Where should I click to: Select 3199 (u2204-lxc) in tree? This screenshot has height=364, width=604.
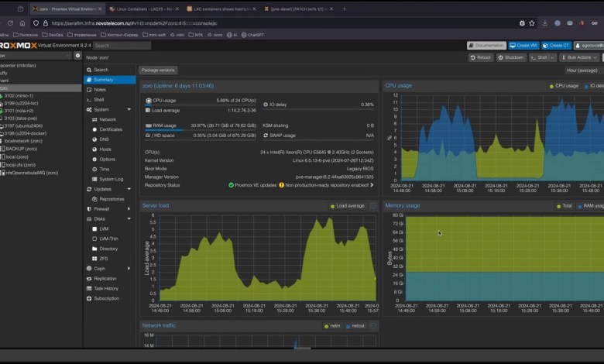[20, 104]
